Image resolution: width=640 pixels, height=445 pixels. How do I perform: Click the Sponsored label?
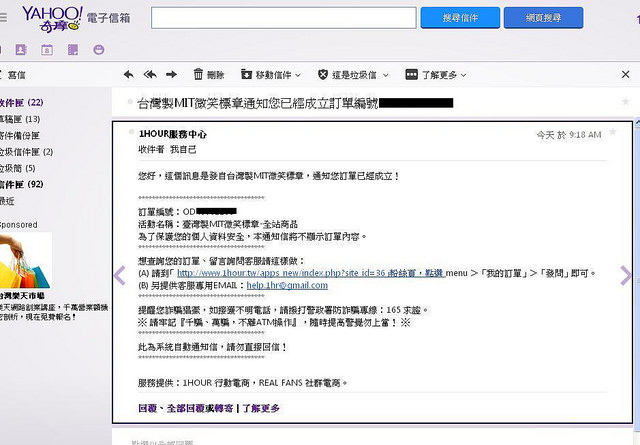coord(18,225)
